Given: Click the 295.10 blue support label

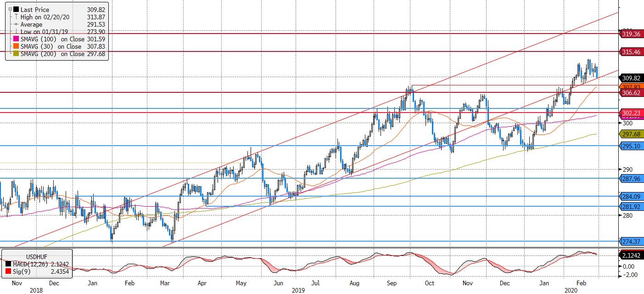Looking at the screenshot, I should (631, 146).
